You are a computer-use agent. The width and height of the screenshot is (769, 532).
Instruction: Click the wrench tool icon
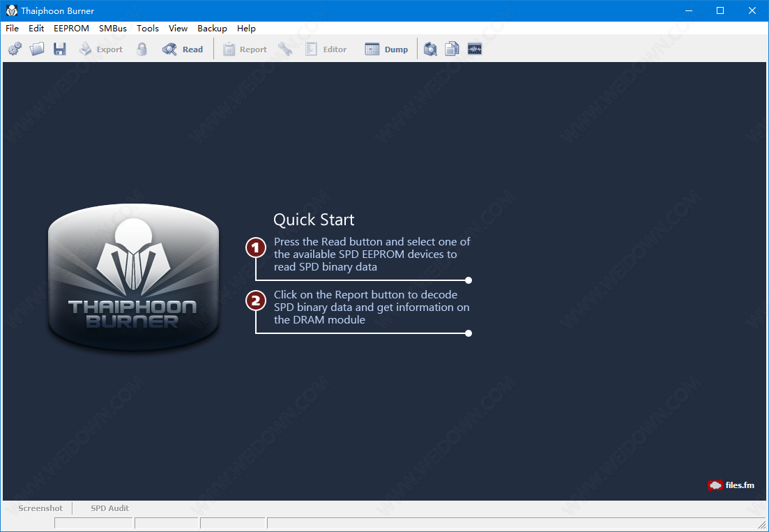285,49
